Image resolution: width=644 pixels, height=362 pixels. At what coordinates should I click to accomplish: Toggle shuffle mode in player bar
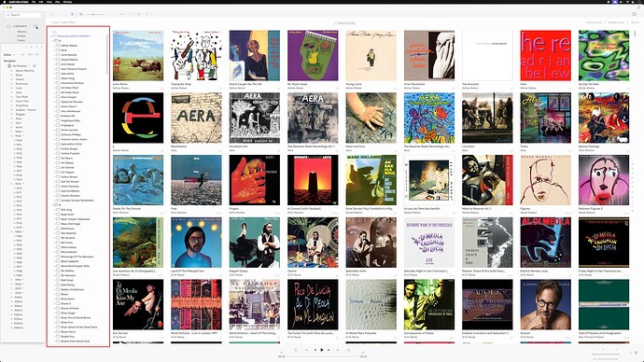pyautogui.click(x=348, y=350)
